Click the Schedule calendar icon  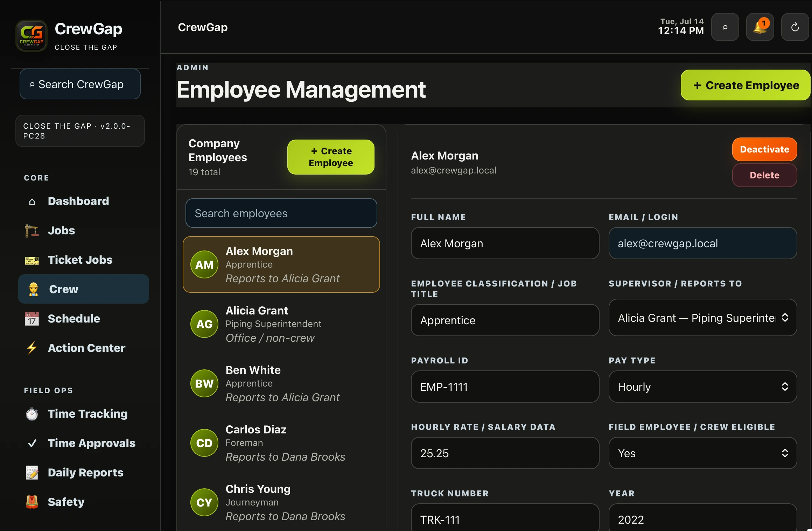[x=32, y=319]
